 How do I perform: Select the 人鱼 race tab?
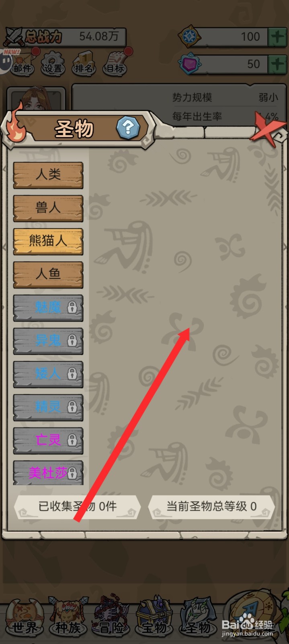coord(48,275)
